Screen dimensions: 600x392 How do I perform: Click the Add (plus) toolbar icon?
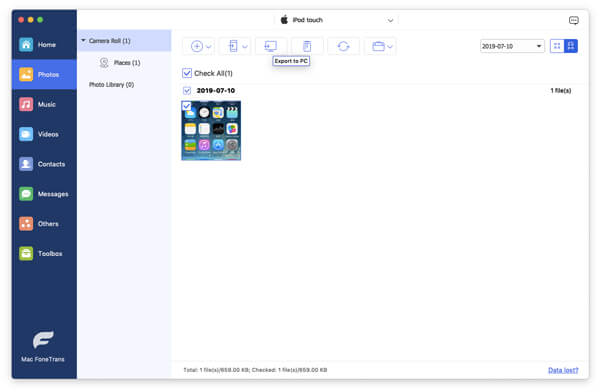point(197,46)
